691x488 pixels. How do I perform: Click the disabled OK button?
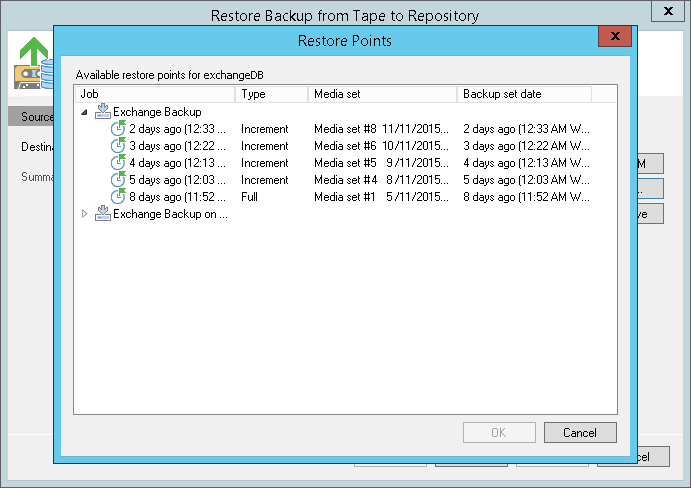(499, 432)
